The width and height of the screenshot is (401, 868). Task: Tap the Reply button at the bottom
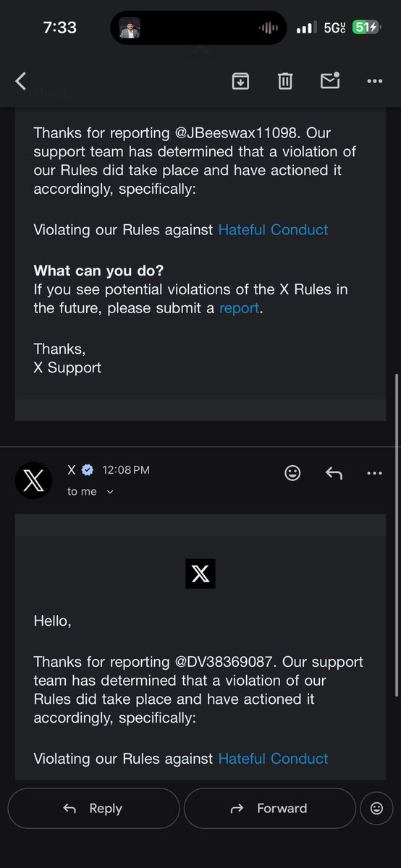point(93,809)
